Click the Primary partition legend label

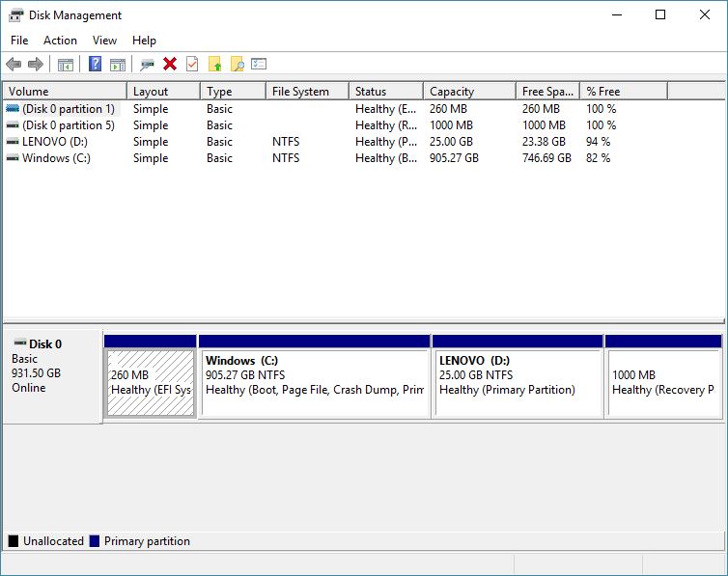click(147, 541)
